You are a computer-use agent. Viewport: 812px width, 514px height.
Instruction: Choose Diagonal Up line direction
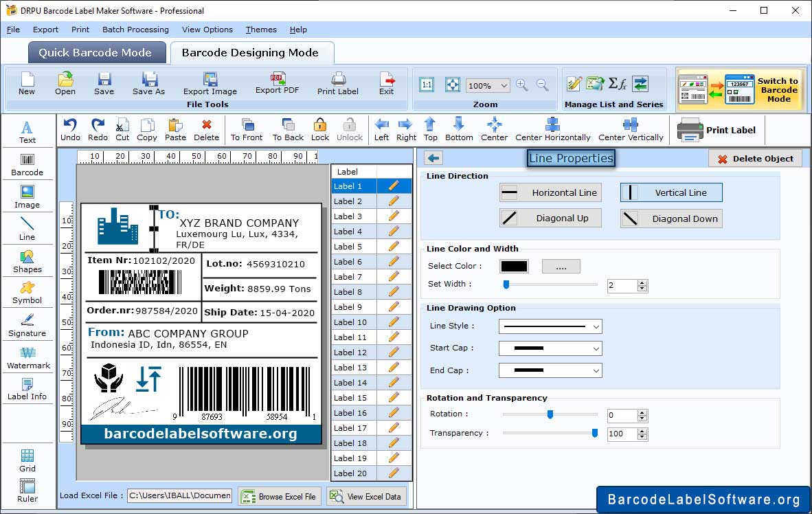tap(550, 218)
